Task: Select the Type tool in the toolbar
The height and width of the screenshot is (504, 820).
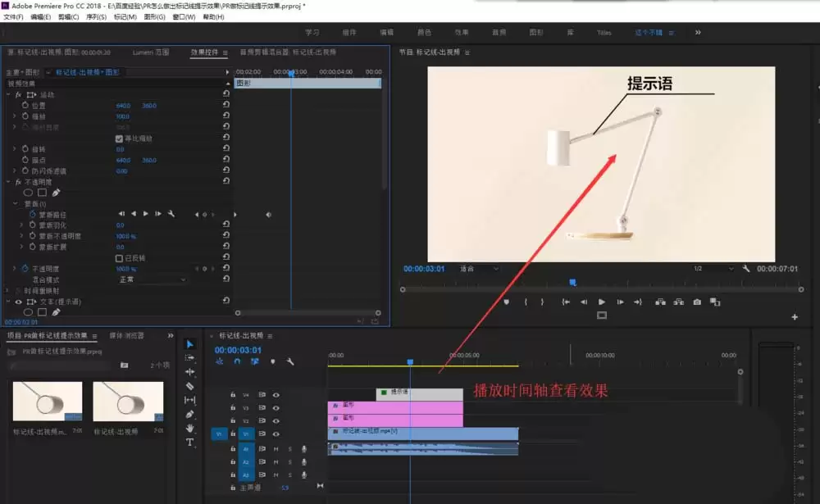Action: coord(190,443)
